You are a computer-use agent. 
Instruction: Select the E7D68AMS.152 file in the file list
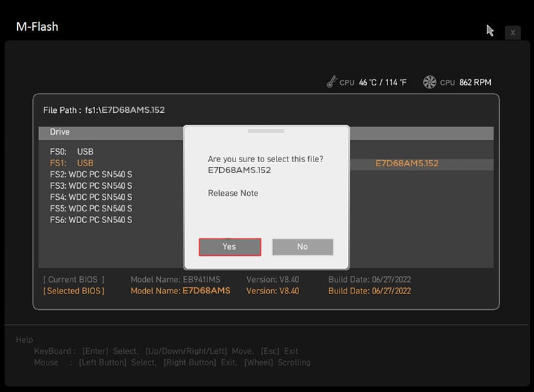pos(407,164)
